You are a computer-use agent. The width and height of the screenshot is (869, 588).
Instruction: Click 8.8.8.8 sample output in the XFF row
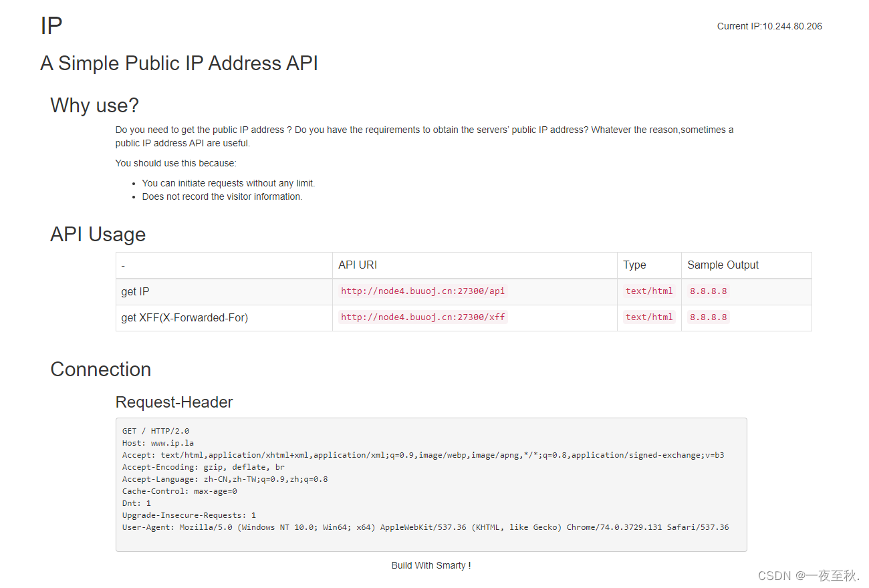pyautogui.click(x=708, y=317)
